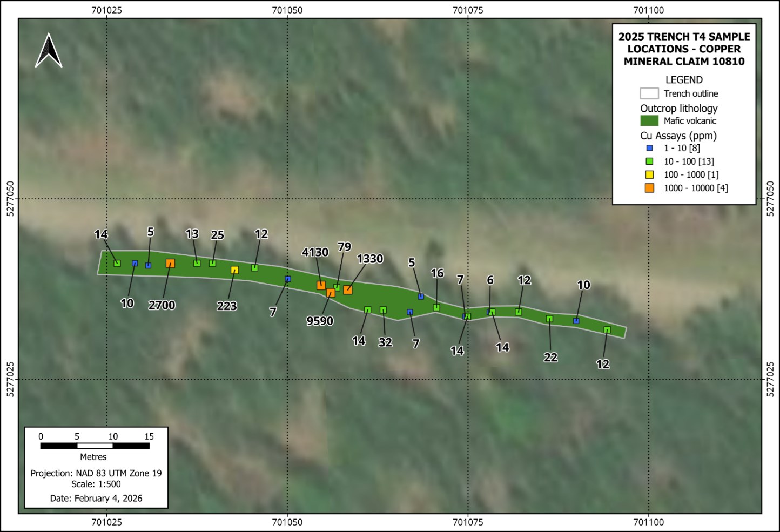
Task: Click the 9590 assay value label
Action: click(320, 321)
